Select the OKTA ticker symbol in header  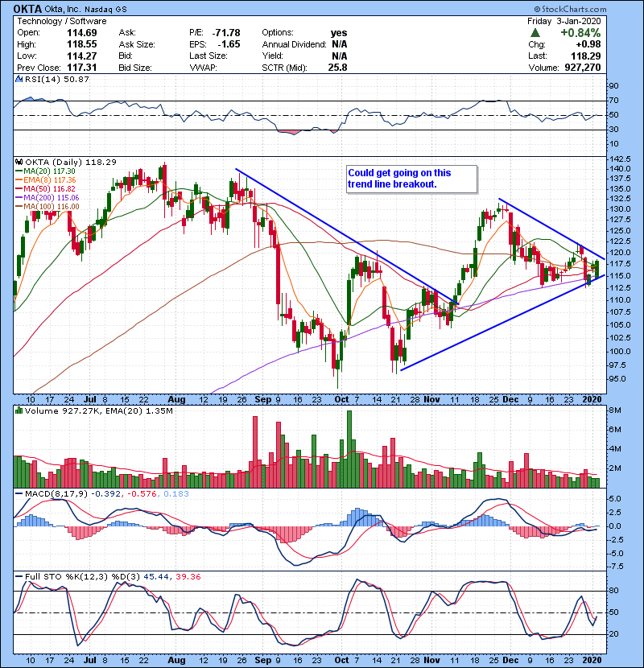tap(27, 9)
